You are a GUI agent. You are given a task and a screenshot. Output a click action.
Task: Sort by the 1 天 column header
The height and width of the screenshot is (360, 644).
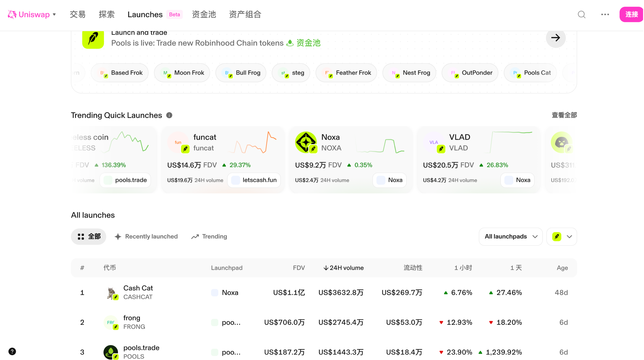point(516,268)
